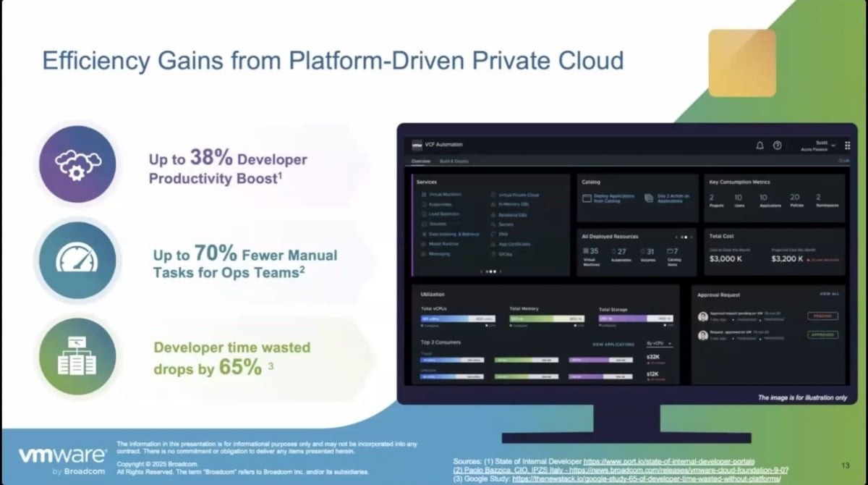This screenshot has height=485, width=868.
Task: Click the orange square in slide corner
Action: tap(742, 63)
